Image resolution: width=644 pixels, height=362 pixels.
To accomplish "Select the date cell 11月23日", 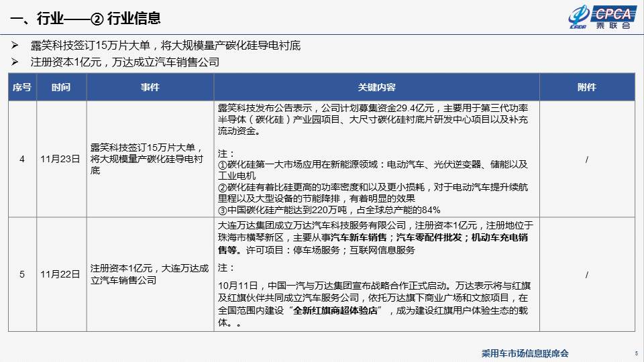I will click(60, 160).
